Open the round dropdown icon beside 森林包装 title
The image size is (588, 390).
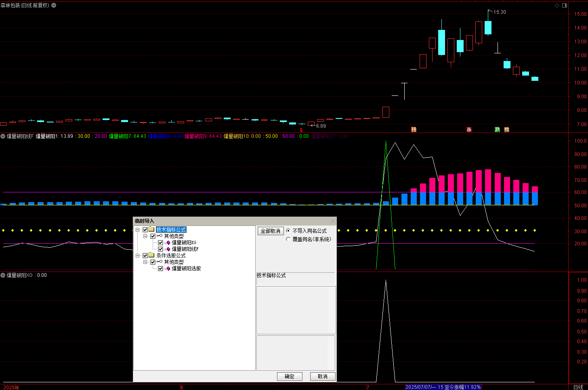[x=54, y=5]
